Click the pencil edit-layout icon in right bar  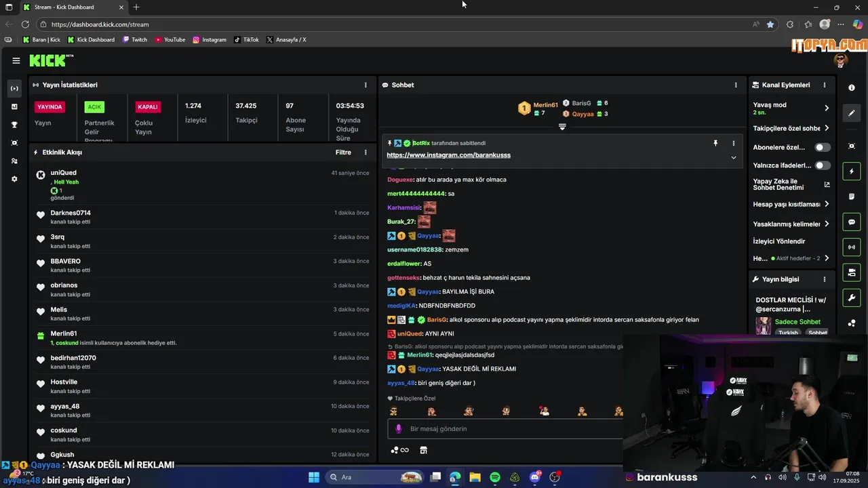tap(852, 113)
